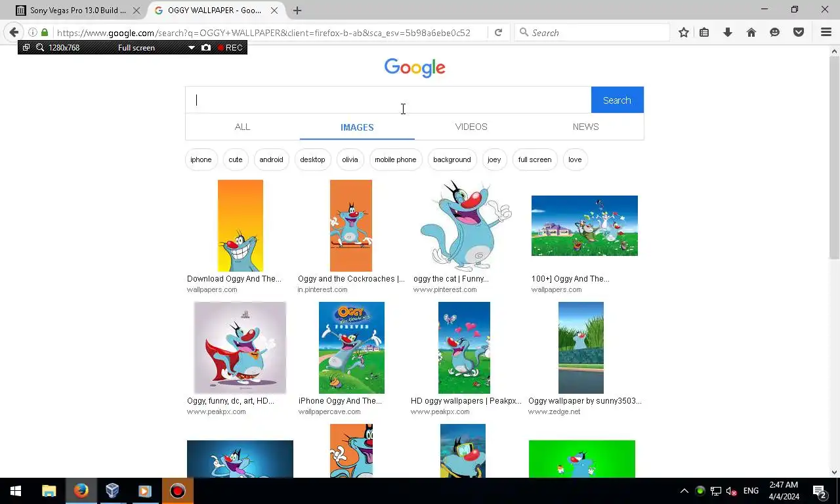Filter images by love chip
This screenshot has height=504, width=840.
point(575,159)
